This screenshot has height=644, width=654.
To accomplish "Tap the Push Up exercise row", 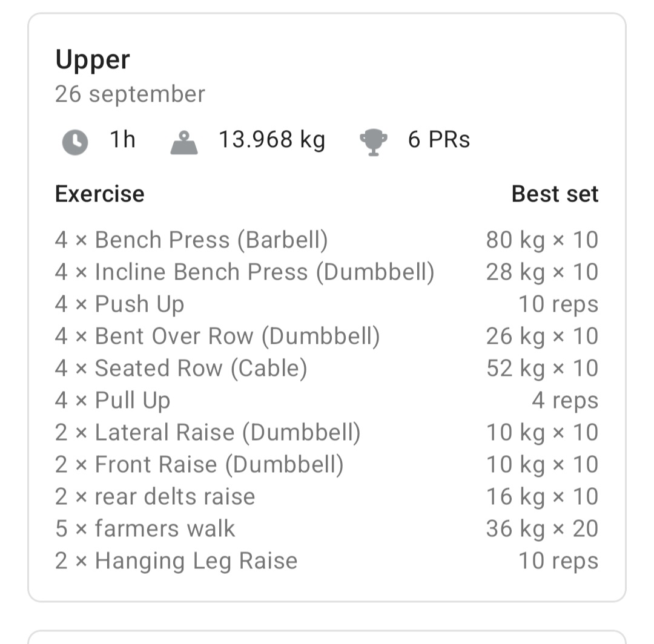I will tap(120, 304).
